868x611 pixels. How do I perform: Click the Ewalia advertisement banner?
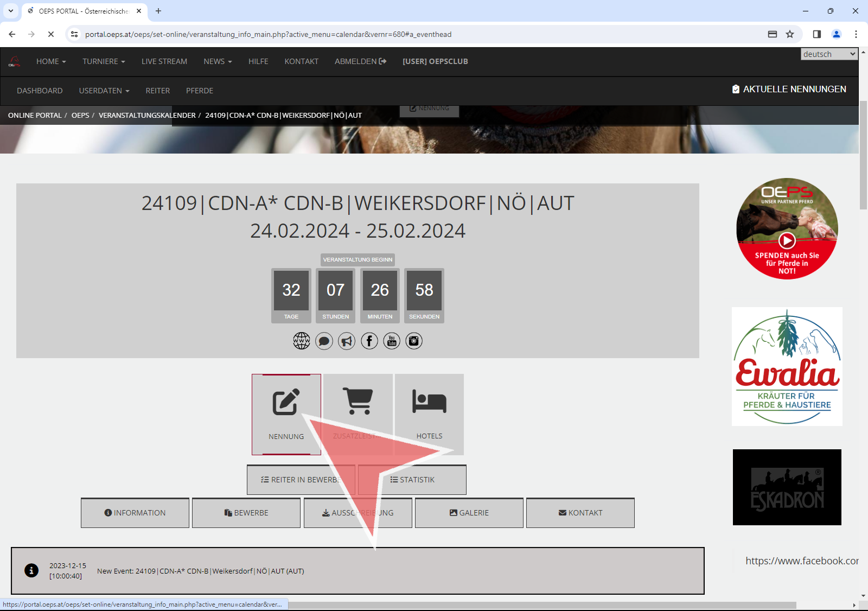click(x=787, y=366)
